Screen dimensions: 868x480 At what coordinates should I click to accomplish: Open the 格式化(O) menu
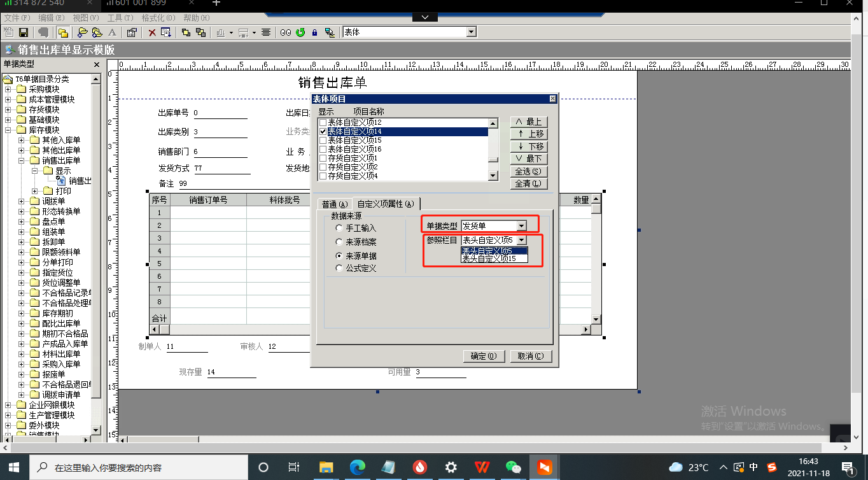point(158,18)
